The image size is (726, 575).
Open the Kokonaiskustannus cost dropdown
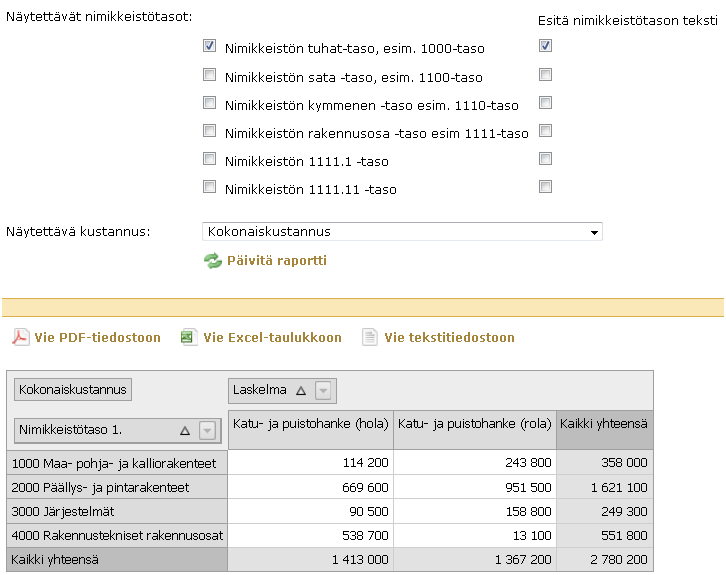coord(595,232)
